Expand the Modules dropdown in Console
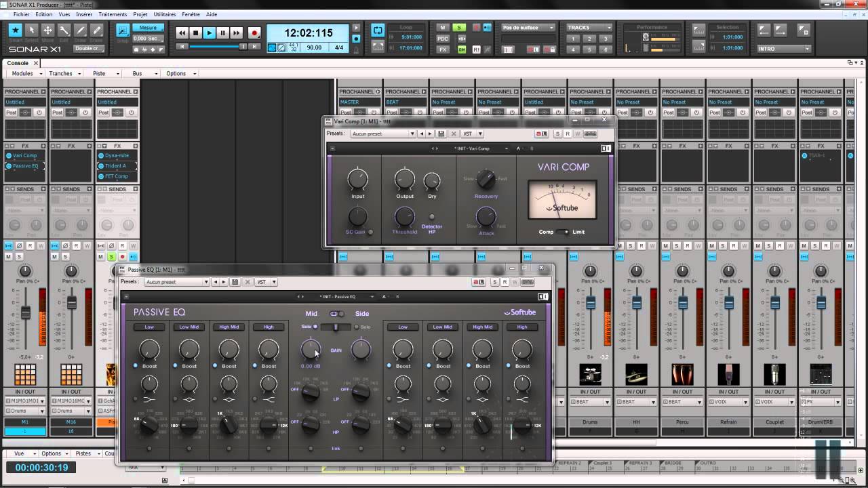 click(27, 73)
